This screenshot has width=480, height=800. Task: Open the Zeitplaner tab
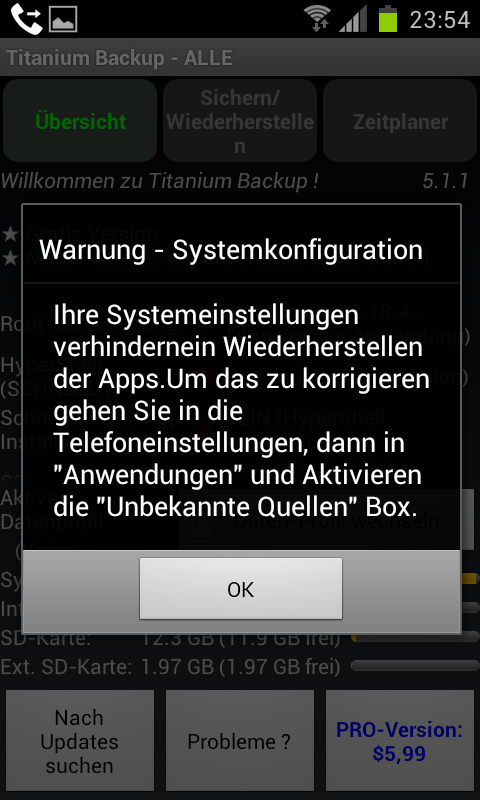[x=400, y=121]
